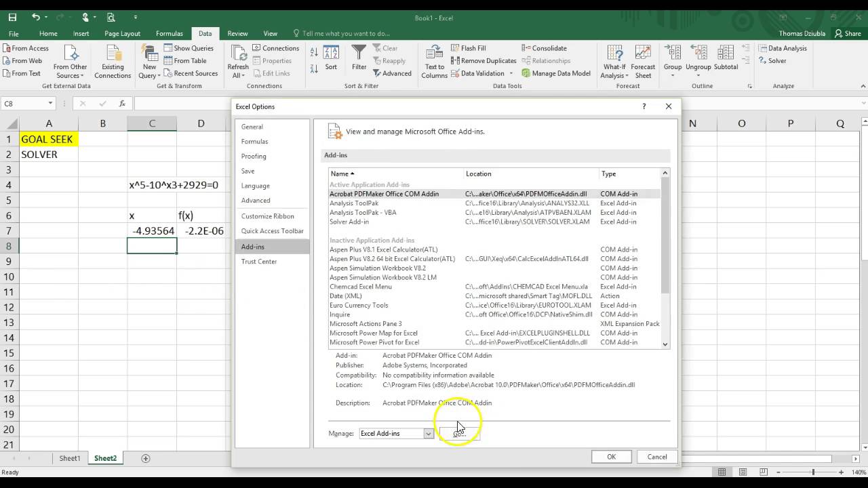Screen dimensions: 868x488
Task: Sort add-ins by Name column header
Action: [x=396, y=174]
